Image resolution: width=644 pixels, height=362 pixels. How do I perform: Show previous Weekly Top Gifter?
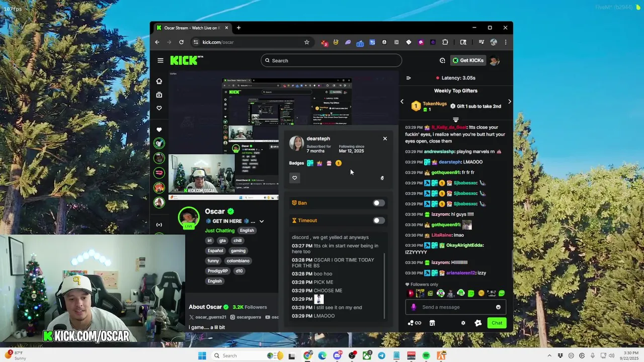(x=402, y=102)
